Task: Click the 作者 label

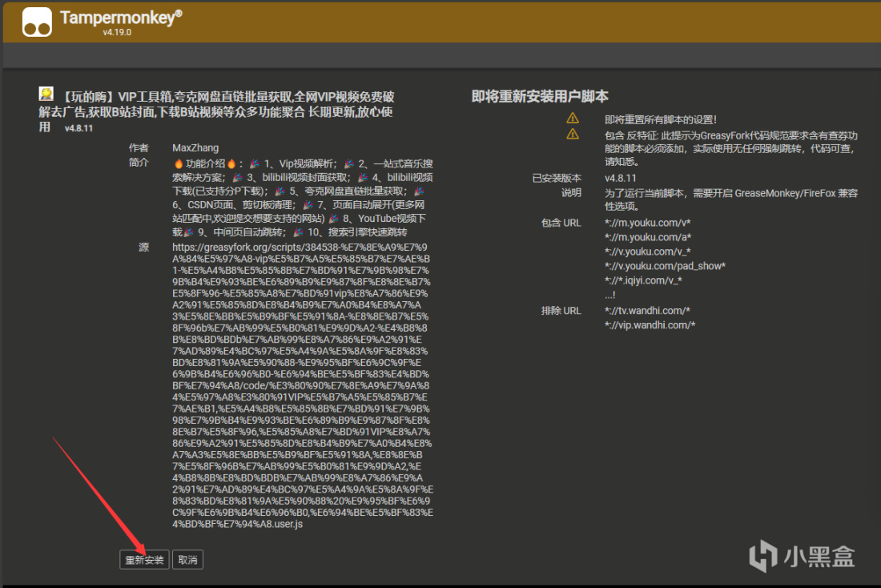Action: click(x=139, y=148)
